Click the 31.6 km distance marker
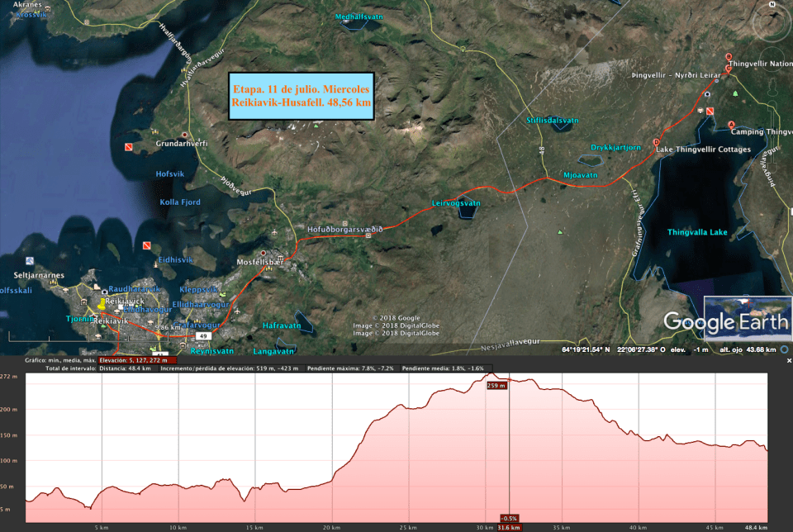This screenshot has width=793, height=532. [x=509, y=527]
